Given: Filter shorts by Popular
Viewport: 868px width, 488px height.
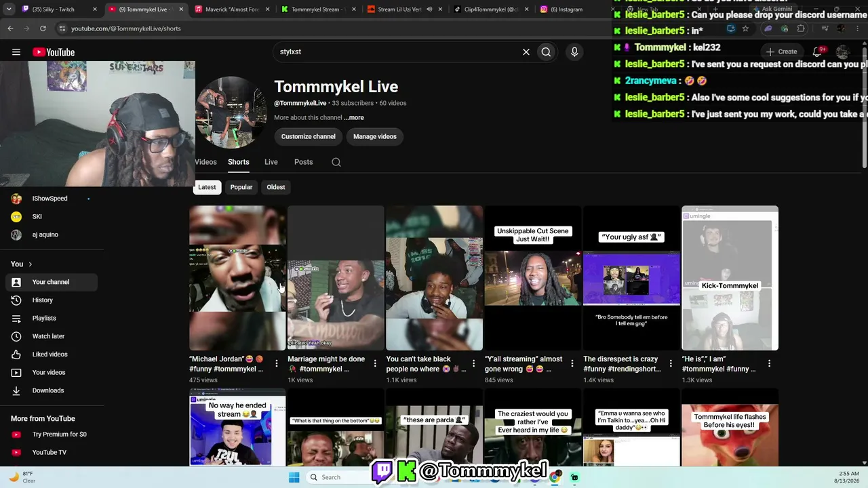Looking at the screenshot, I should (241, 187).
